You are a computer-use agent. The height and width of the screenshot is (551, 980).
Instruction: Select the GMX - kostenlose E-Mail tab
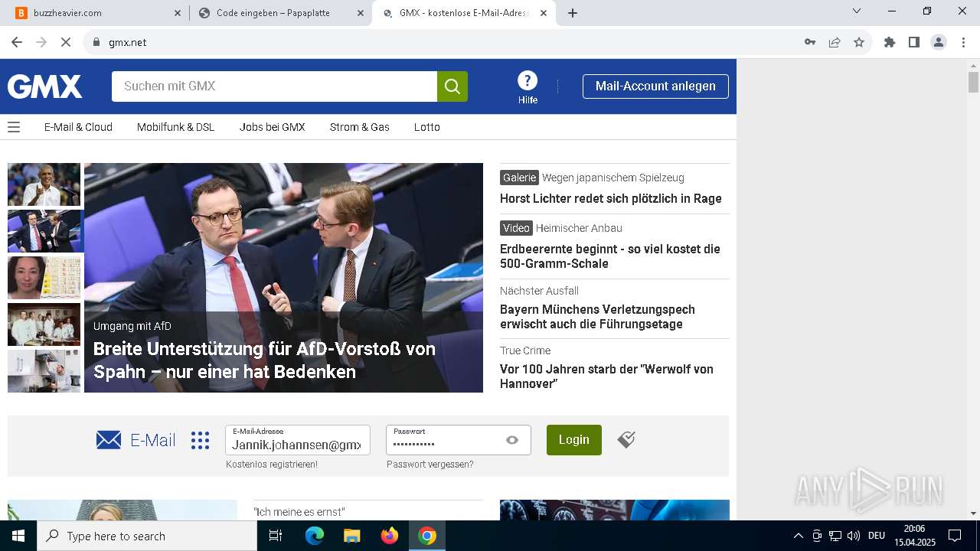coord(463,13)
